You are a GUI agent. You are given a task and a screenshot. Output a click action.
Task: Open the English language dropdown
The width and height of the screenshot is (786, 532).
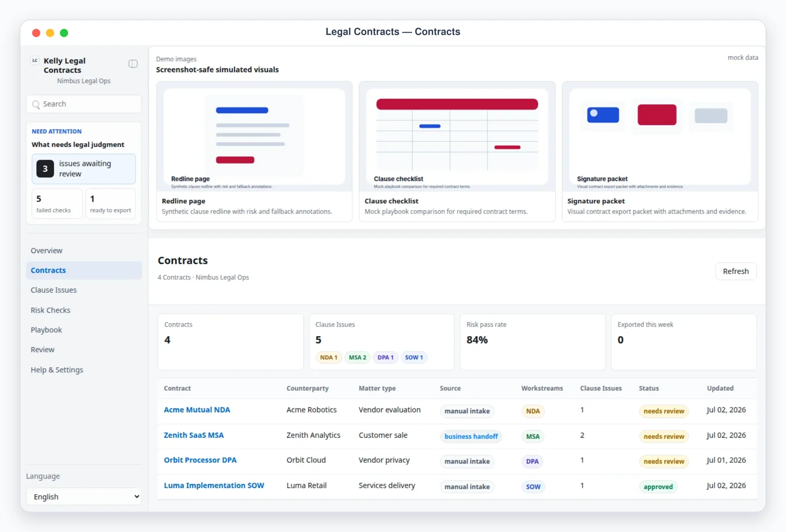[84, 496]
